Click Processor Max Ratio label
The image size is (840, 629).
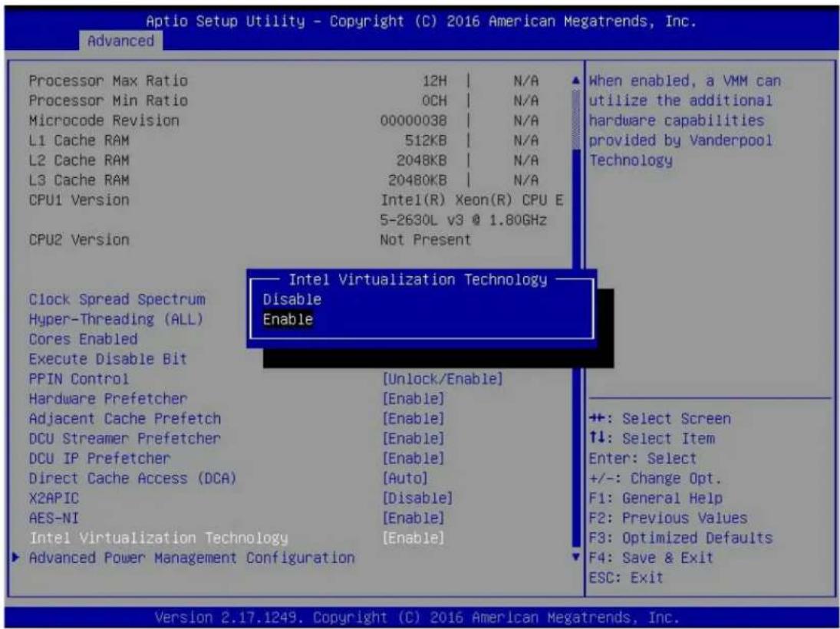pos(108,81)
